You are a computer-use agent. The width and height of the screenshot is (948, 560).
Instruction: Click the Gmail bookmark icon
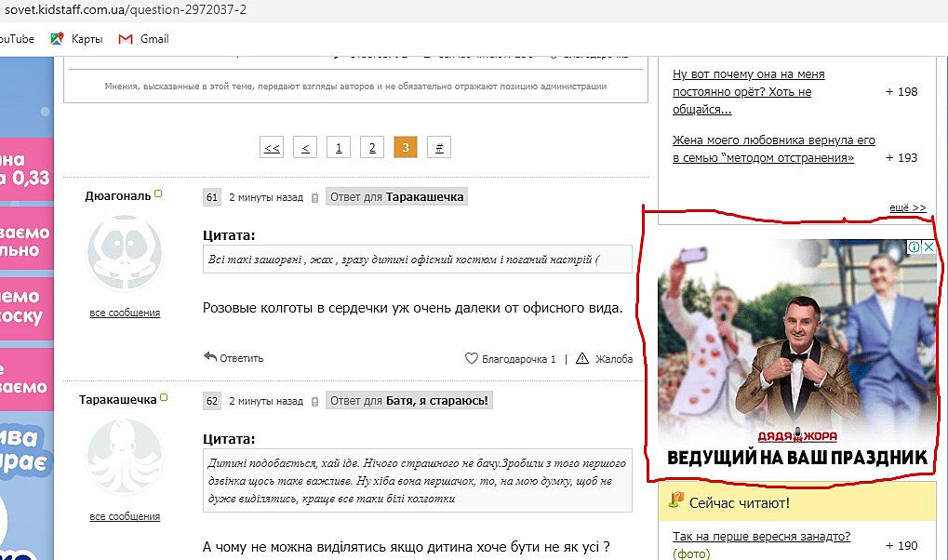pos(126,39)
